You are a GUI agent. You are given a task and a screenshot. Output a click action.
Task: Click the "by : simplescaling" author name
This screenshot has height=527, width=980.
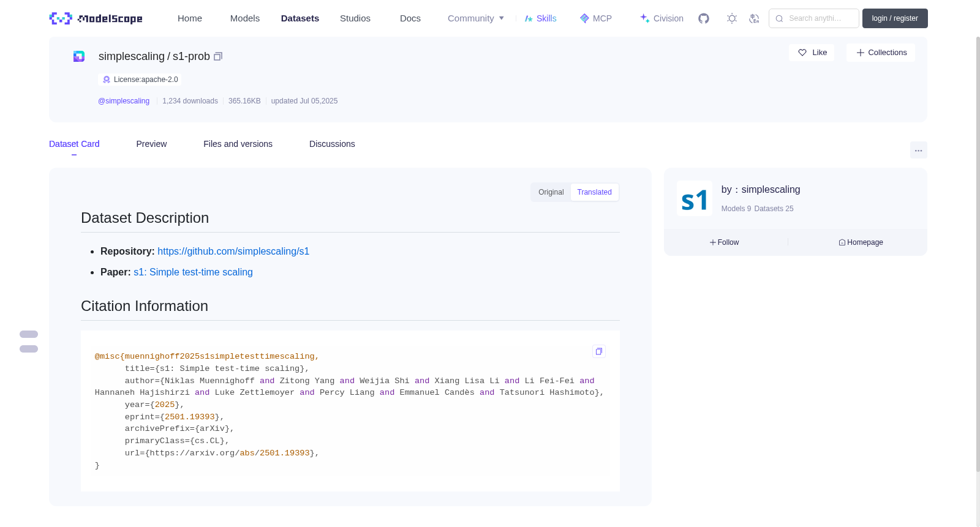(x=761, y=190)
